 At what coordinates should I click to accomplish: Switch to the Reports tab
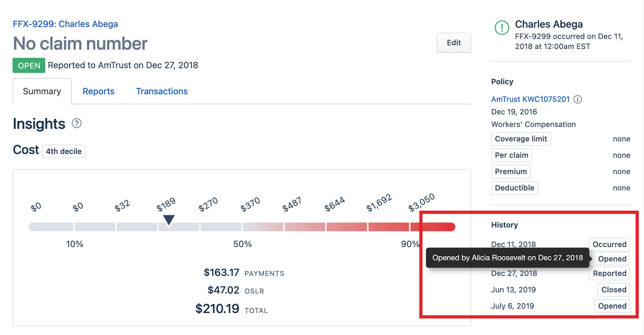tap(99, 91)
